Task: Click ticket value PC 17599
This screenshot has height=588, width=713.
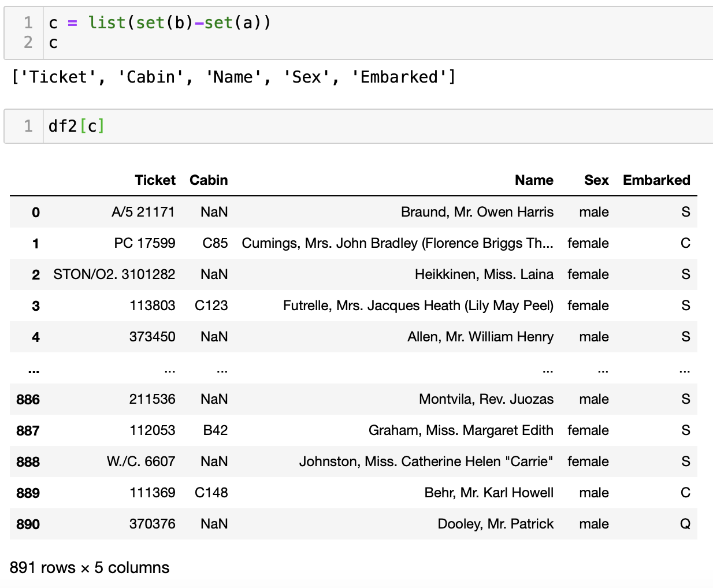Action: click(144, 243)
